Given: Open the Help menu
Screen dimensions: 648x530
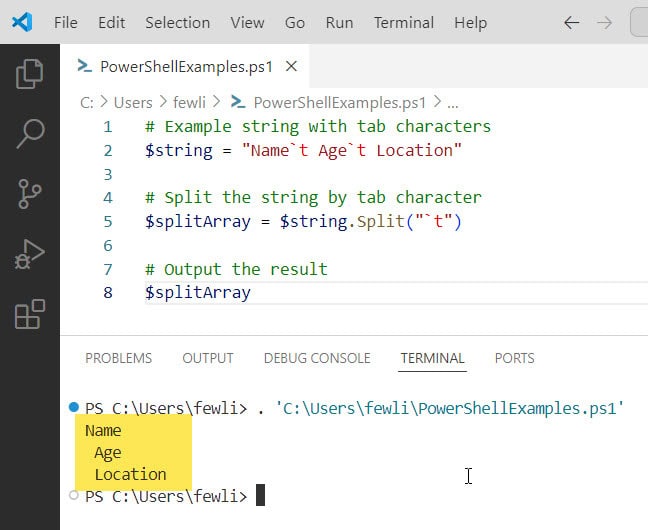Looking at the screenshot, I should [x=470, y=23].
